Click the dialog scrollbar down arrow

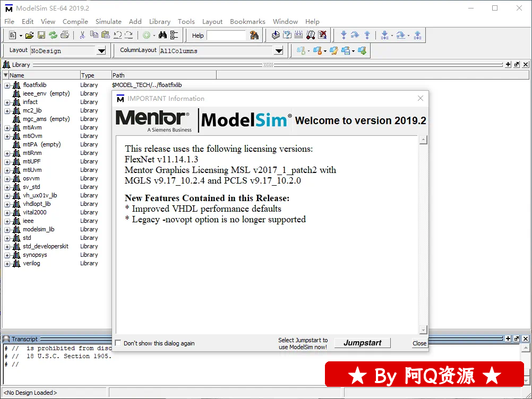[423, 329]
